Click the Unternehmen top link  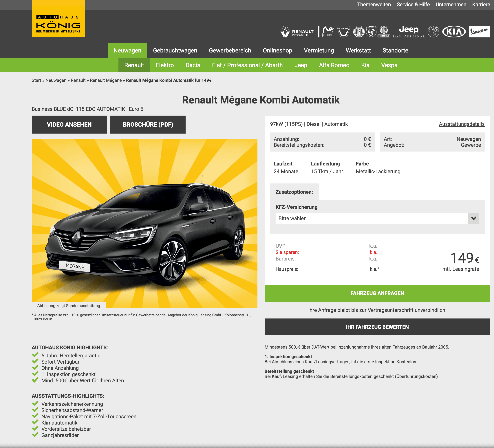tap(451, 4)
